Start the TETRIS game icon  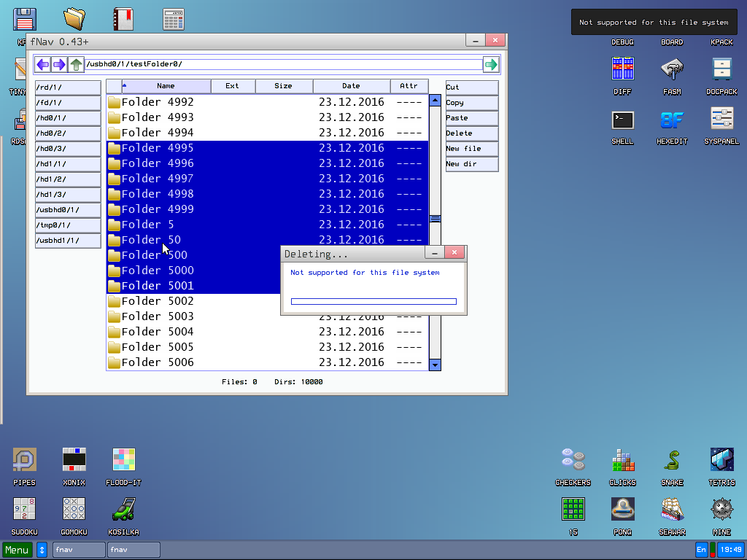(721, 461)
